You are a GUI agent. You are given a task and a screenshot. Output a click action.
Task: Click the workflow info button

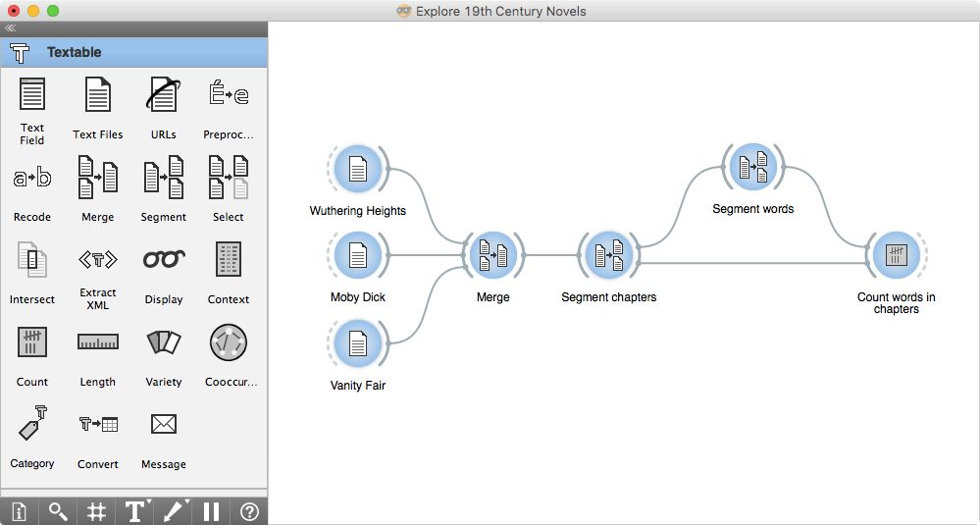click(20, 511)
